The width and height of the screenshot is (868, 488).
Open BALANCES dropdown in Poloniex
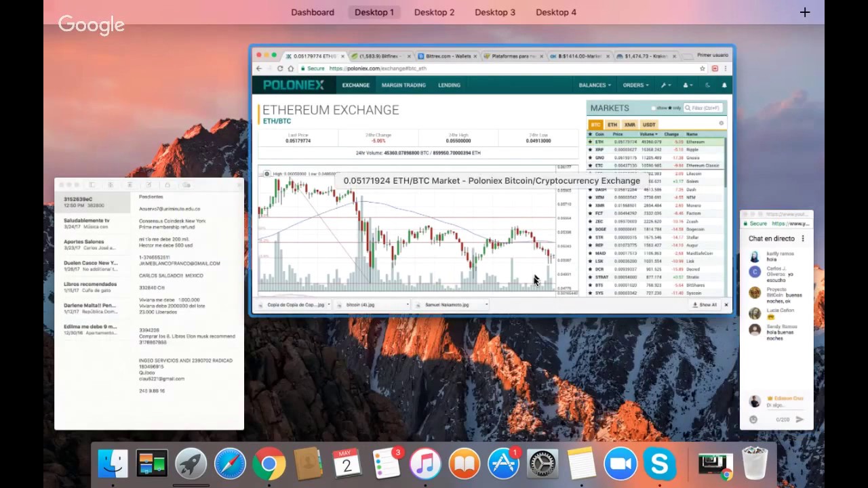(x=595, y=85)
